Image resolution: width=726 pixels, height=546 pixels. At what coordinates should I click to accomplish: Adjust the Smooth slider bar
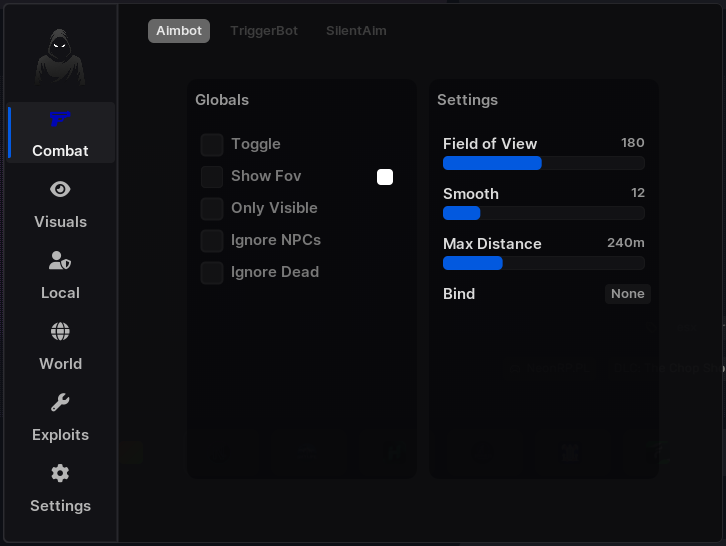(544, 213)
